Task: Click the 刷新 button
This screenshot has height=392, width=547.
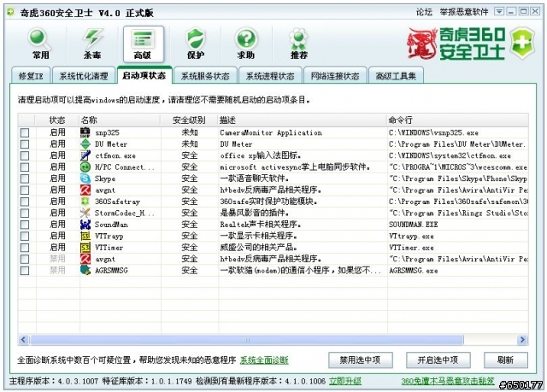Action: point(505,360)
